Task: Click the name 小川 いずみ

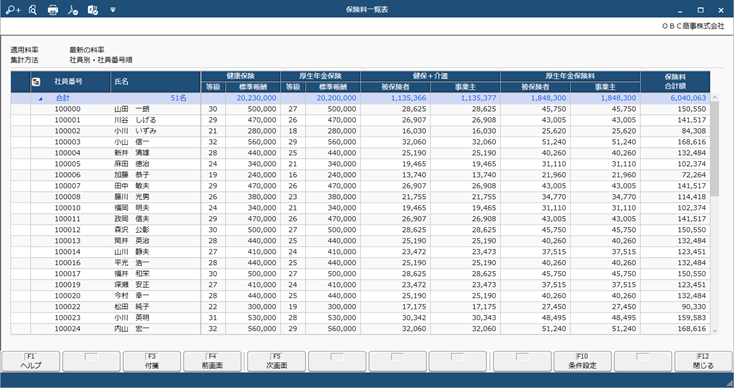Action: (x=135, y=131)
